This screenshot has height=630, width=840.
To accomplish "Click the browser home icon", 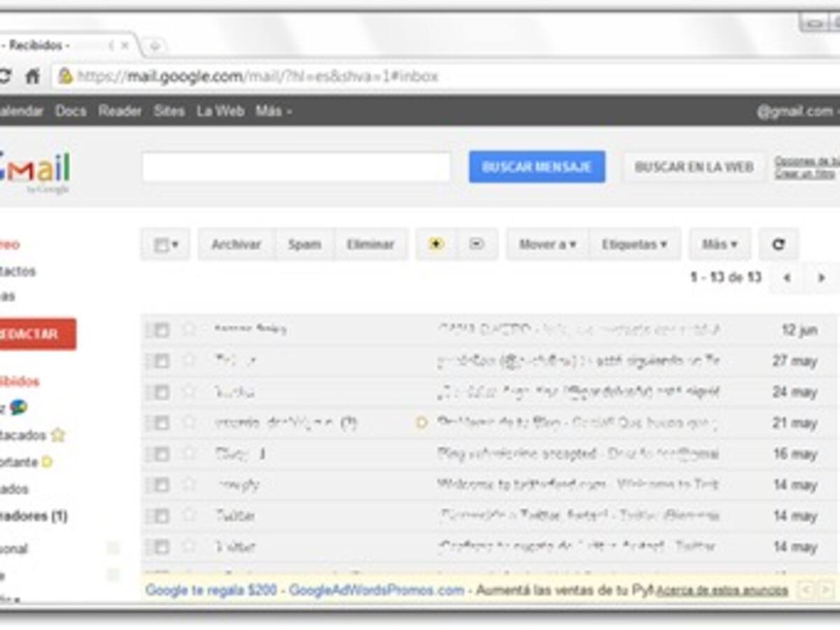I will (x=32, y=76).
